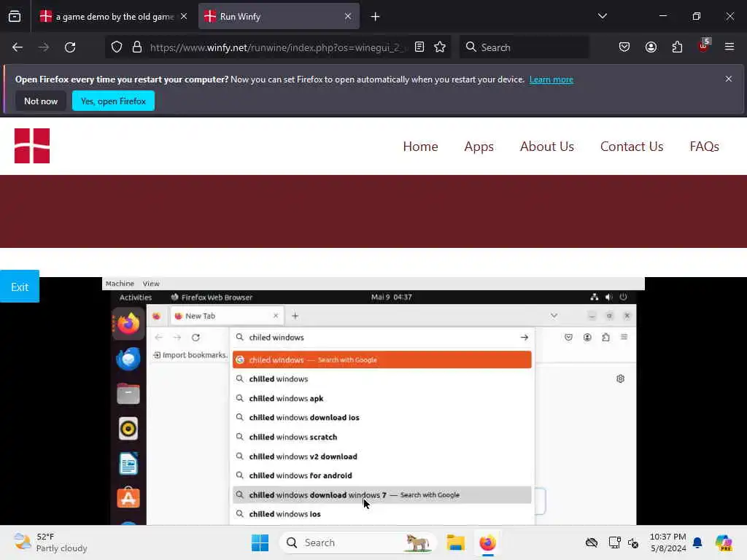Screen dimensions: 747x560
Task: Open the View menu of the VM
Action: 151,284
